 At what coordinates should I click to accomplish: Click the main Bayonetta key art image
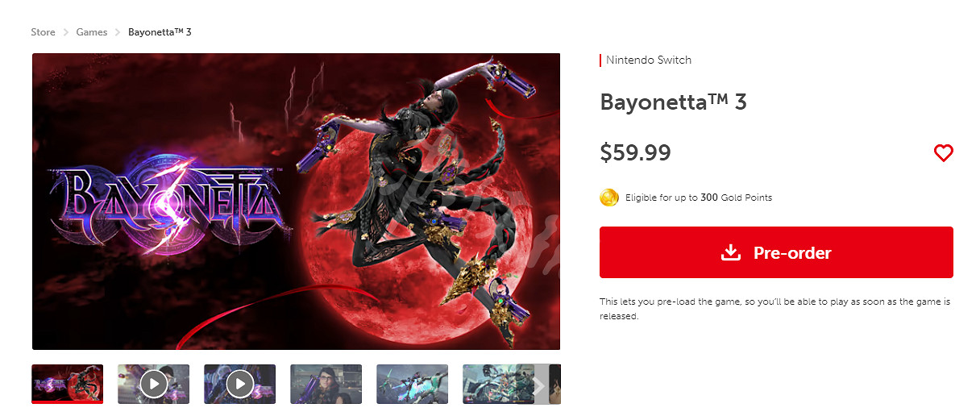click(296, 202)
